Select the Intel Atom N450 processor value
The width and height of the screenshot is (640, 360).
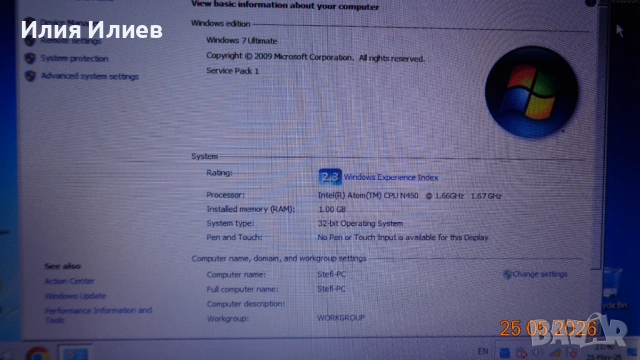(409, 196)
